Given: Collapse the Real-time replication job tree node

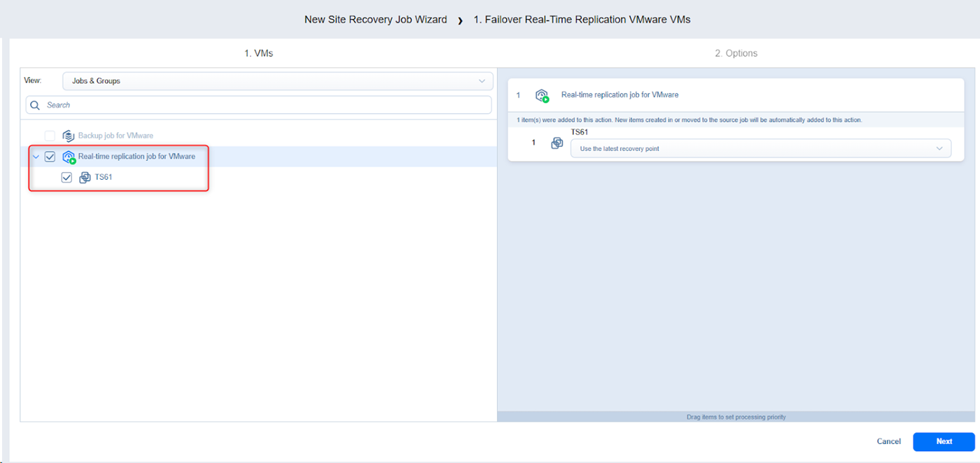Looking at the screenshot, I should 36,157.
